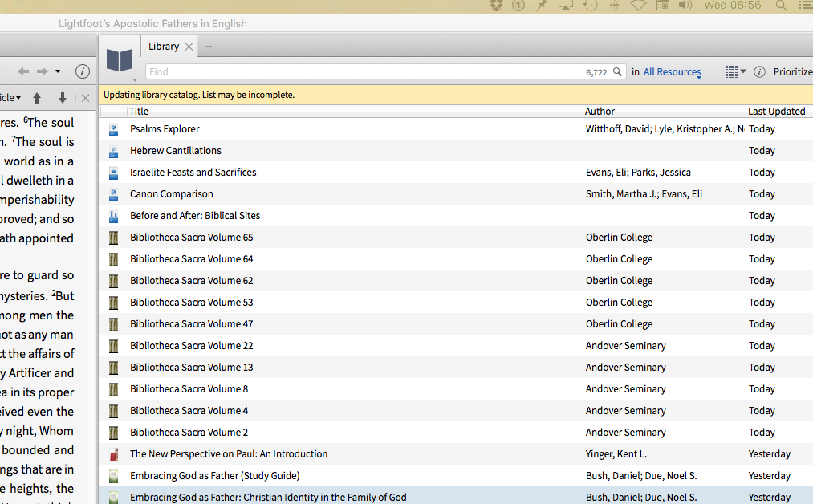The height and width of the screenshot is (504, 813).
Task: Open 1Password menu bar icon
Action: pyautogui.click(x=518, y=6)
